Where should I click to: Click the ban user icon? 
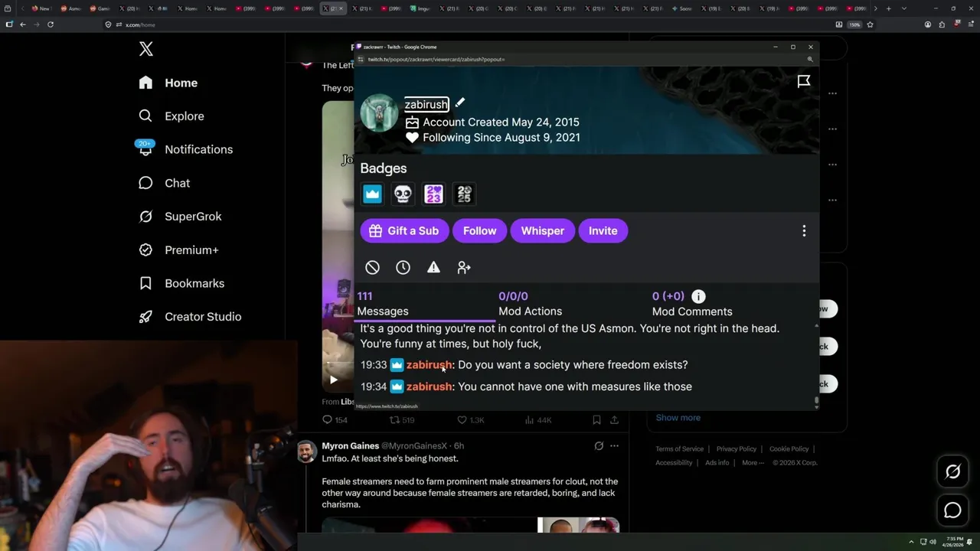(x=372, y=267)
